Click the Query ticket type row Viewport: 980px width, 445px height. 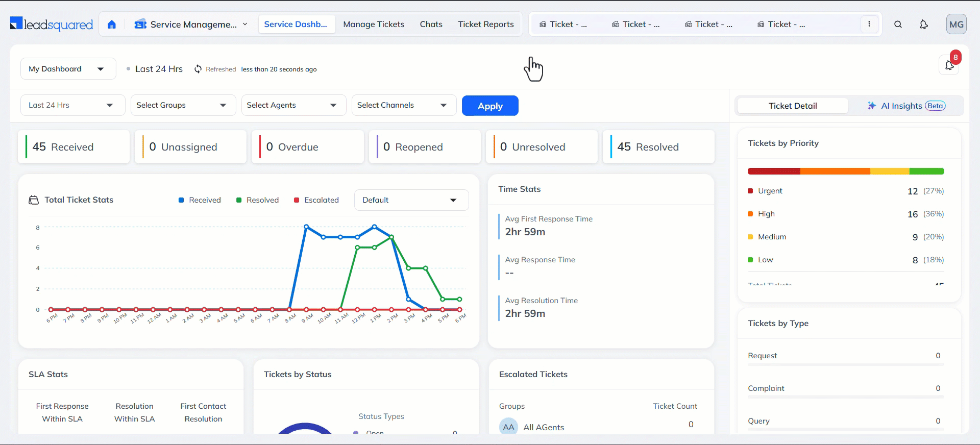pos(846,423)
